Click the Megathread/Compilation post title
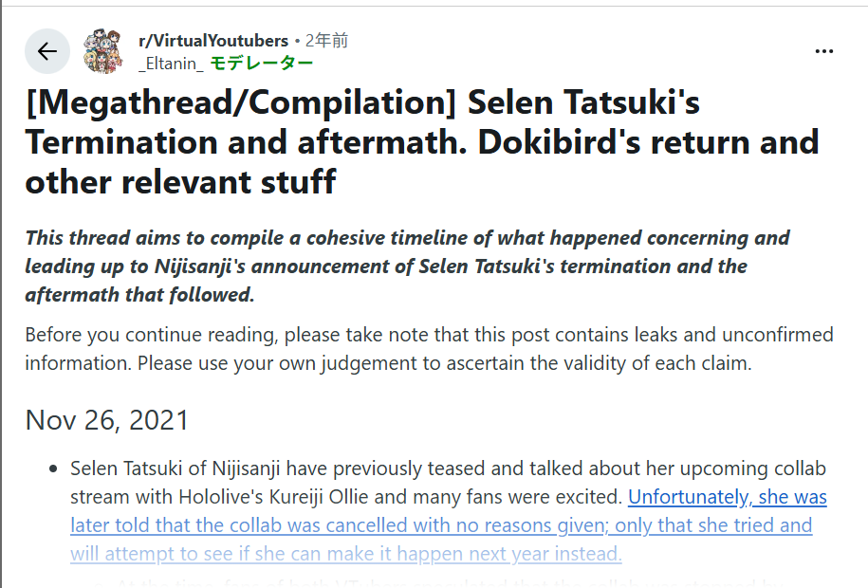 (362, 102)
